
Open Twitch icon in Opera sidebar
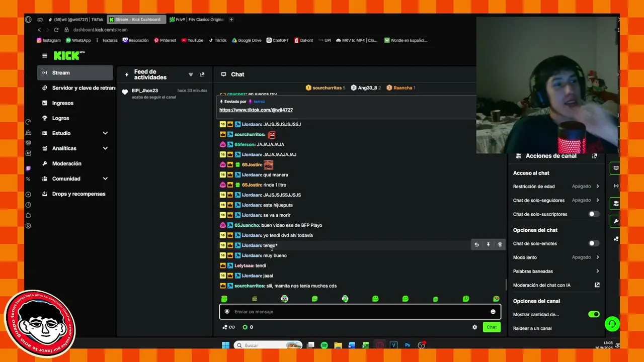click(28, 168)
